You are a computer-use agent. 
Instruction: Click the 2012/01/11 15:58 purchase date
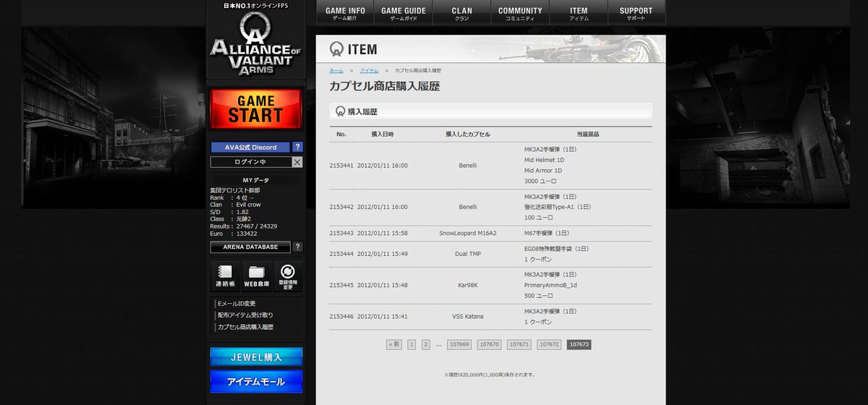click(x=383, y=233)
